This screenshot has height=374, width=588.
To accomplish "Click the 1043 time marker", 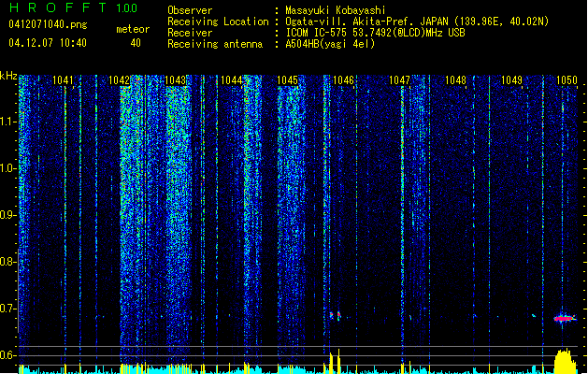I will pyautogui.click(x=175, y=80).
